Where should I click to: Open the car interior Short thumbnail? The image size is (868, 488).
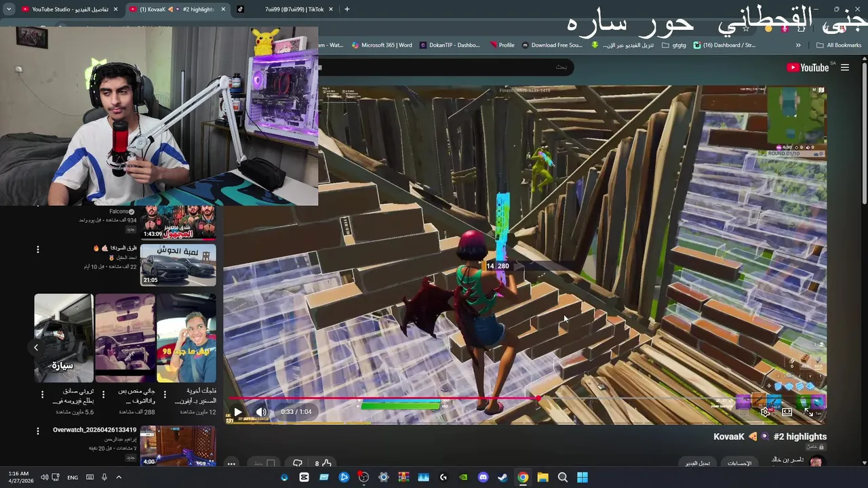click(125, 338)
